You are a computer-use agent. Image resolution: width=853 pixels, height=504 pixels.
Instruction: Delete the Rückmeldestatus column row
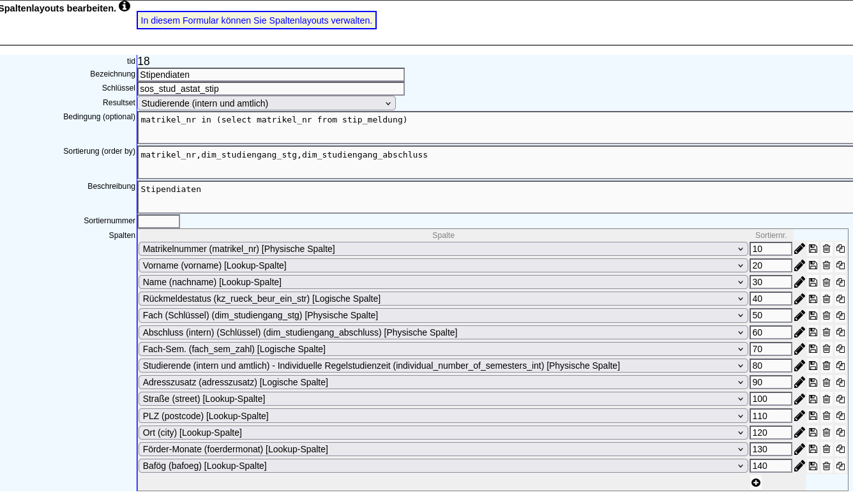(826, 299)
